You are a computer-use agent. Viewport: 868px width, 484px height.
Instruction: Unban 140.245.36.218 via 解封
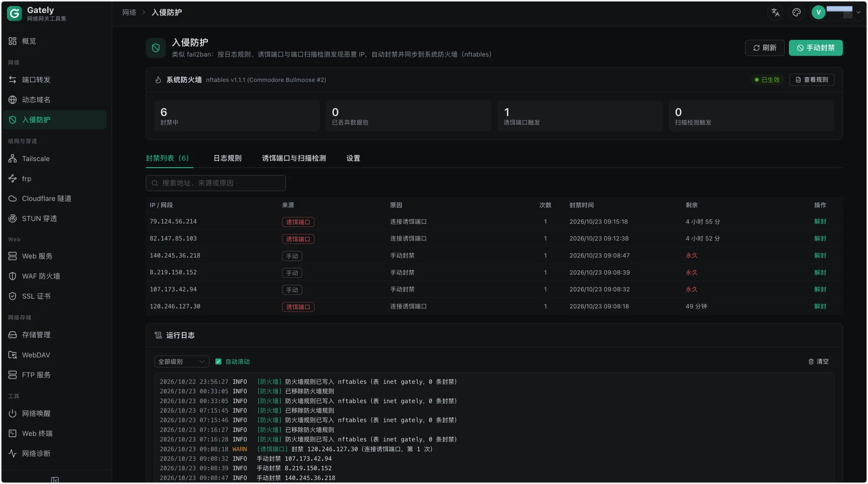coord(820,256)
